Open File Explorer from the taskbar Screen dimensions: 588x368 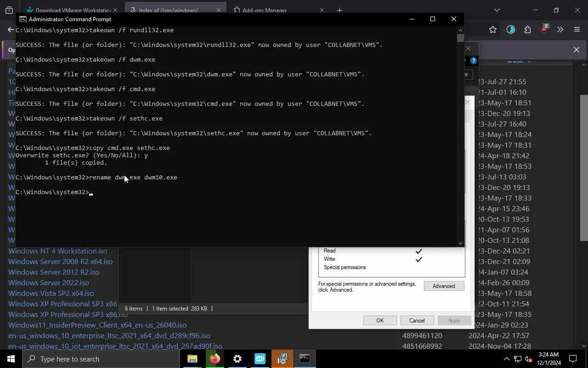tap(192, 359)
